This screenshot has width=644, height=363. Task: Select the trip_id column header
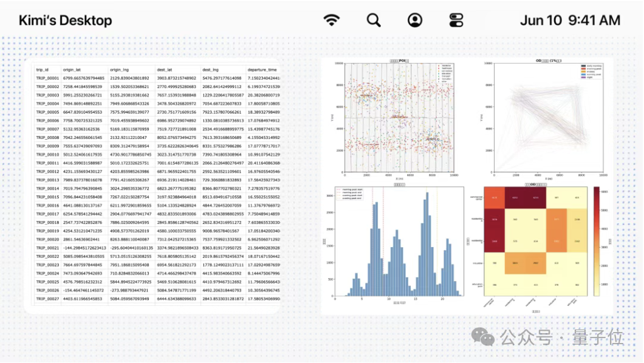tap(43, 70)
